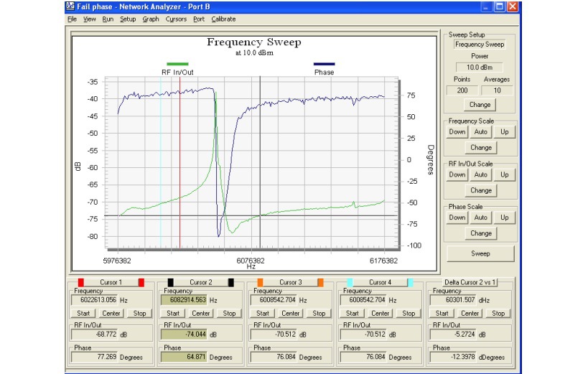The height and width of the screenshot is (374, 588).
Task: Click Start button under Cursor 1 frequency
Action: tap(83, 313)
